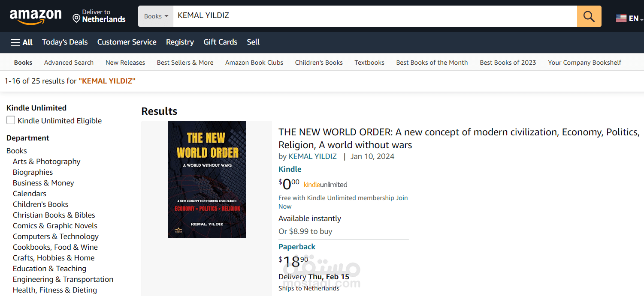This screenshot has height=296, width=644.
Task: Open THE NEW WORLD ORDER title link
Action: pos(459,138)
